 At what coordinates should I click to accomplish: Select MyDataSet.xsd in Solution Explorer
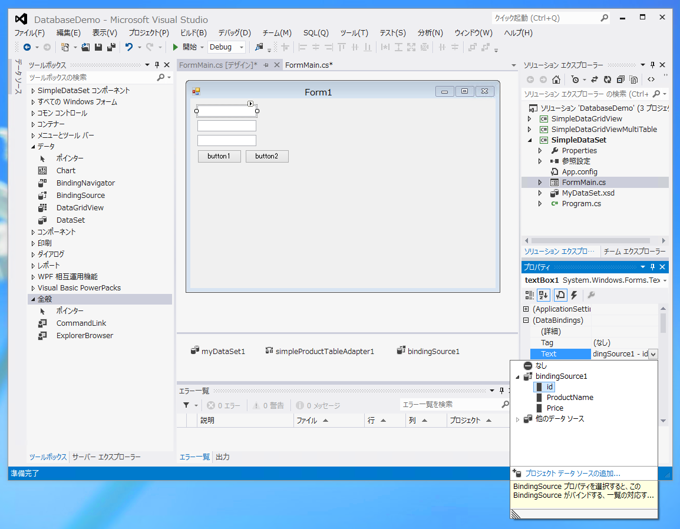[588, 193]
